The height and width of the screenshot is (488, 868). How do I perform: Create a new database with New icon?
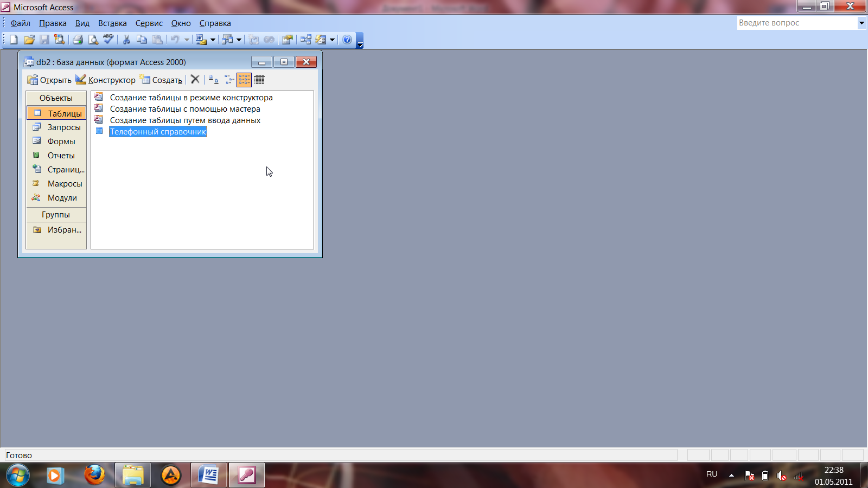pyautogui.click(x=14, y=40)
